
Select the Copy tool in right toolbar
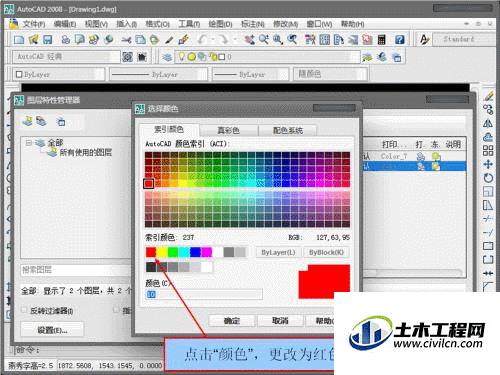[488, 110]
